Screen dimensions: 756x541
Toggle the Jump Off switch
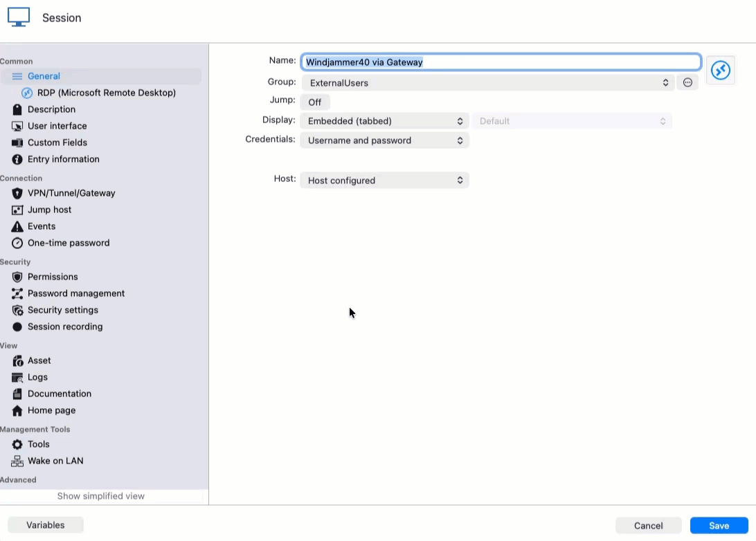tap(315, 102)
